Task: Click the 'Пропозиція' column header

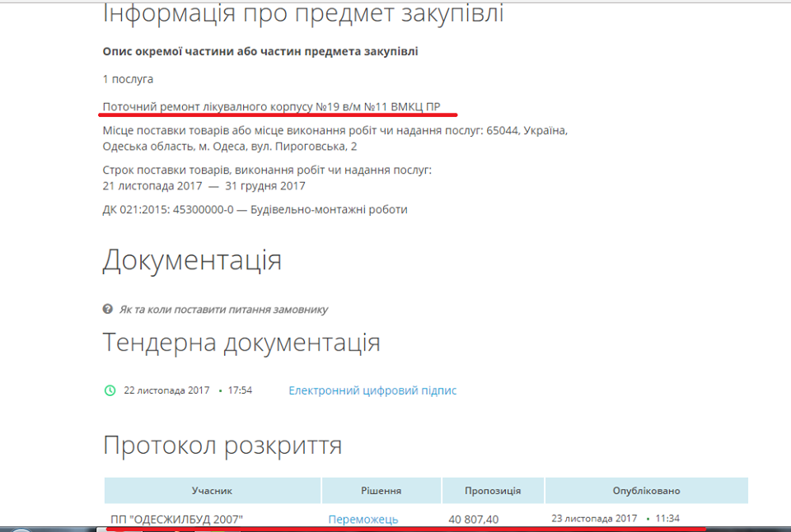Action: [493, 490]
